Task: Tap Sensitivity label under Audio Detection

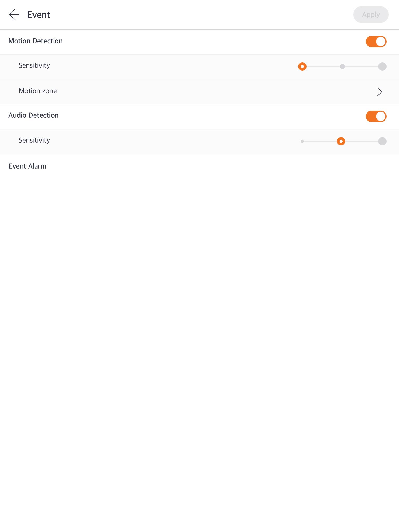Action: pyautogui.click(x=34, y=140)
